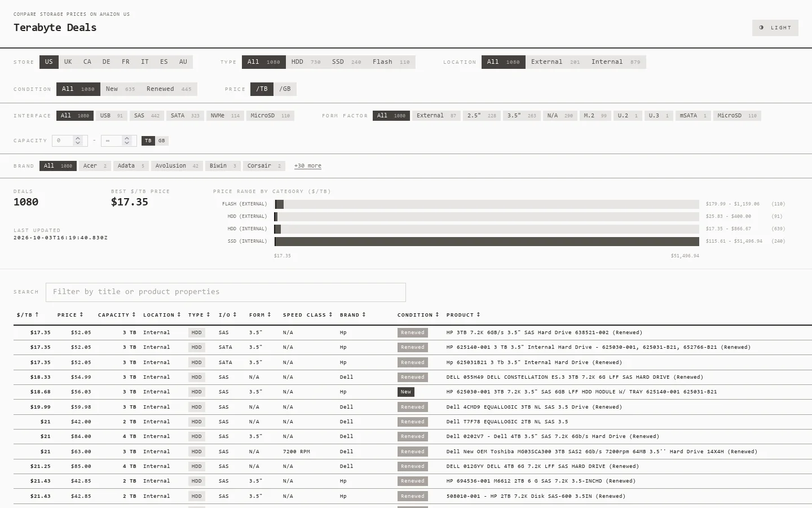Increment the minimum capacity stepper
The height and width of the screenshot is (508, 812).
point(78,138)
